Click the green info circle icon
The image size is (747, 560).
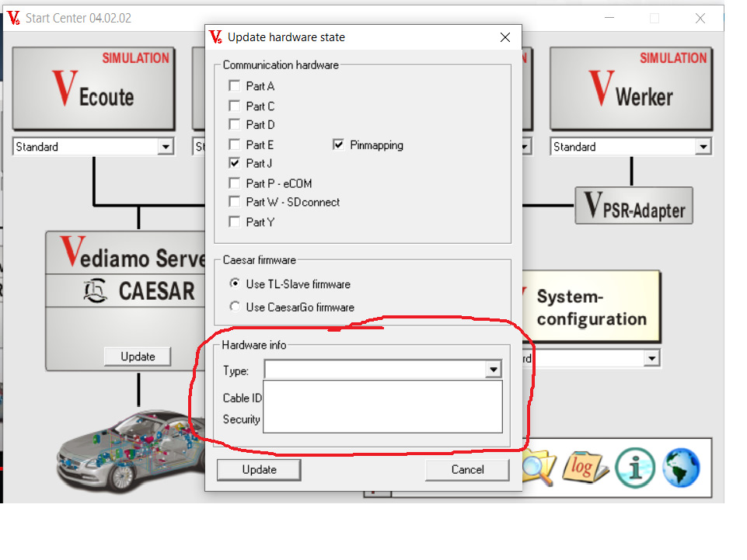point(635,468)
